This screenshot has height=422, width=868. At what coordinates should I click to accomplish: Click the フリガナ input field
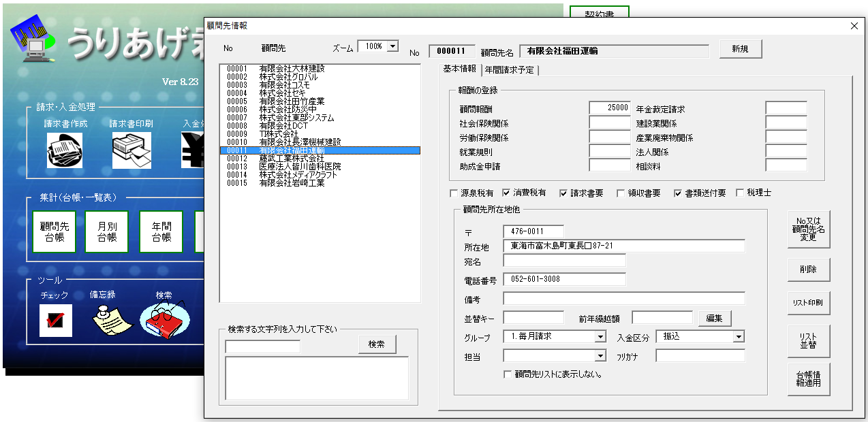(700, 355)
